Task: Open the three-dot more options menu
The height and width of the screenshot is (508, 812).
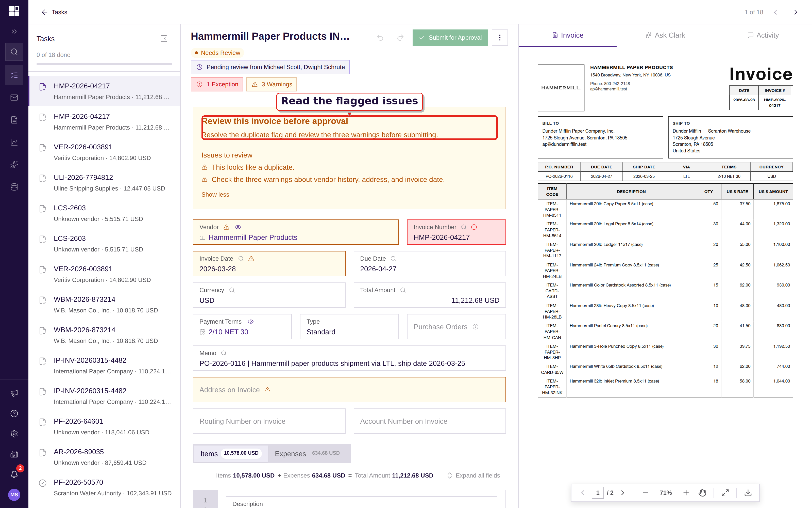Action: pyautogui.click(x=500, y=38)
